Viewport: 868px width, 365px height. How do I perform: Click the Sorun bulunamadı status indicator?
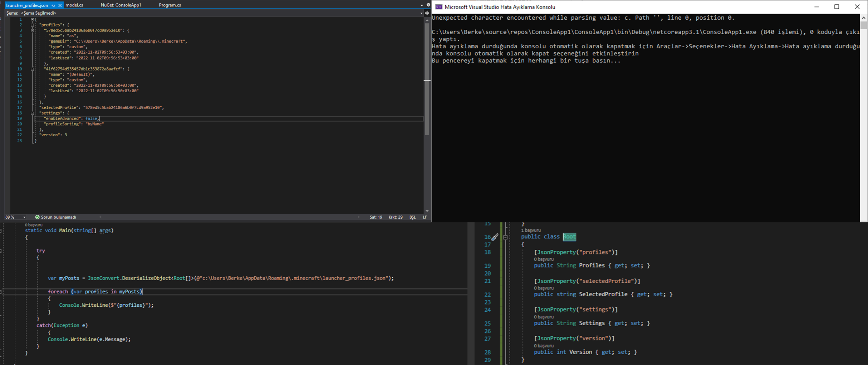(x=56, y=217)
